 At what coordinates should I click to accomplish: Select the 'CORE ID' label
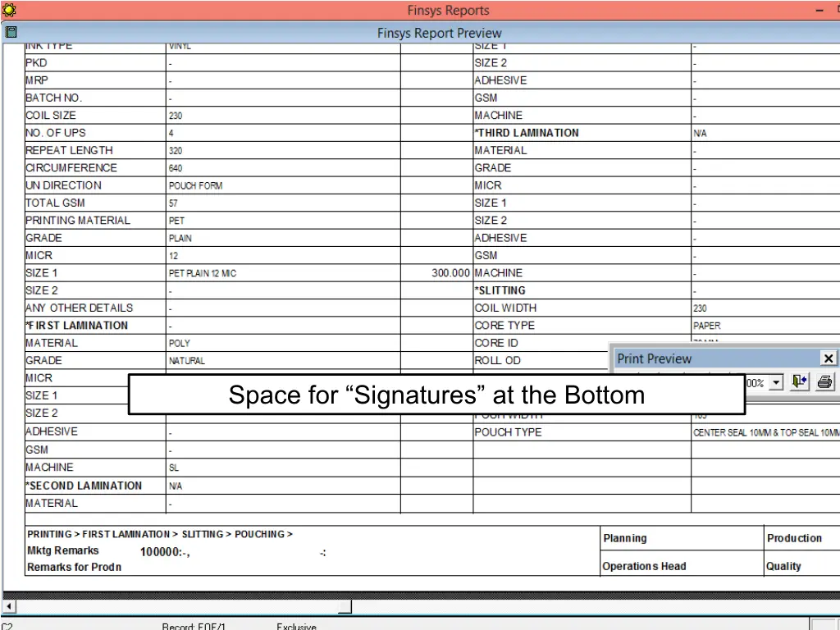pyautogui.click(x=496, y=343)
